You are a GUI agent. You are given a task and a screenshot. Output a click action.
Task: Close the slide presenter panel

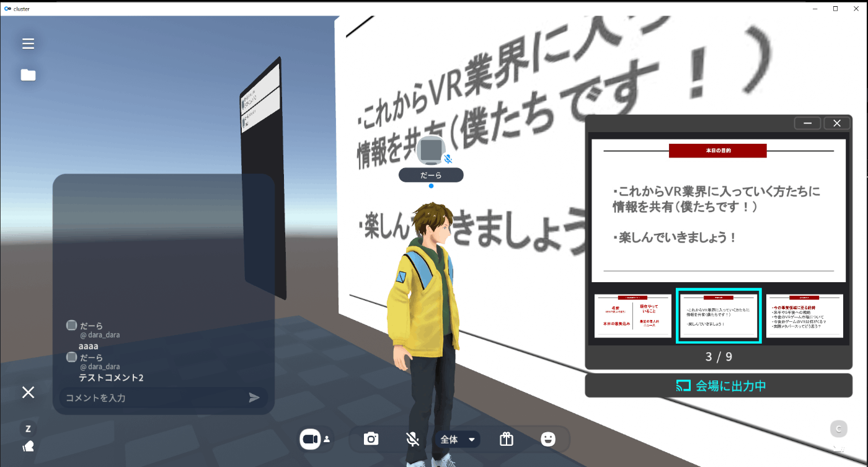837,123
